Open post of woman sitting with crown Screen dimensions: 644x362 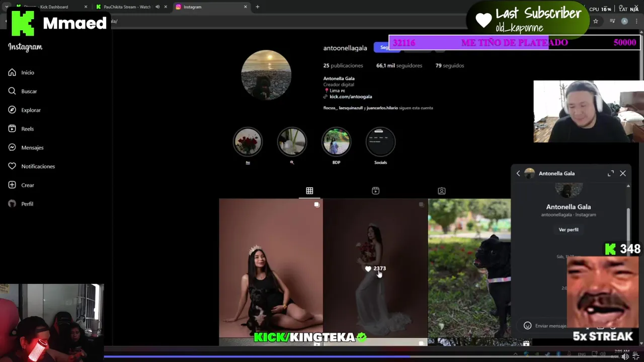271,267
